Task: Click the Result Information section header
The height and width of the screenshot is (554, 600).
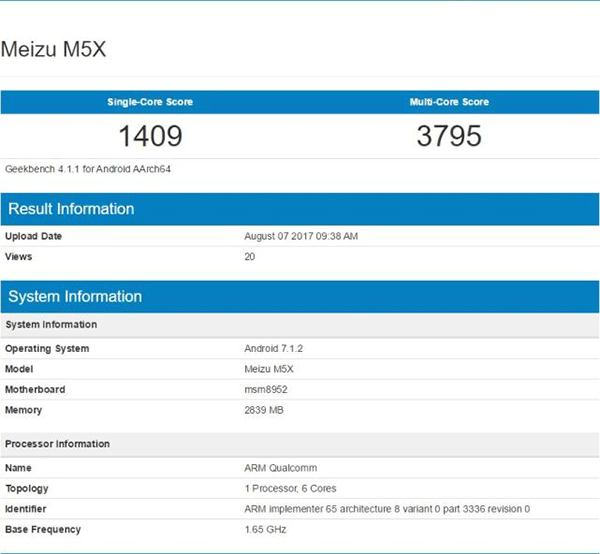Action: [300, 209]
